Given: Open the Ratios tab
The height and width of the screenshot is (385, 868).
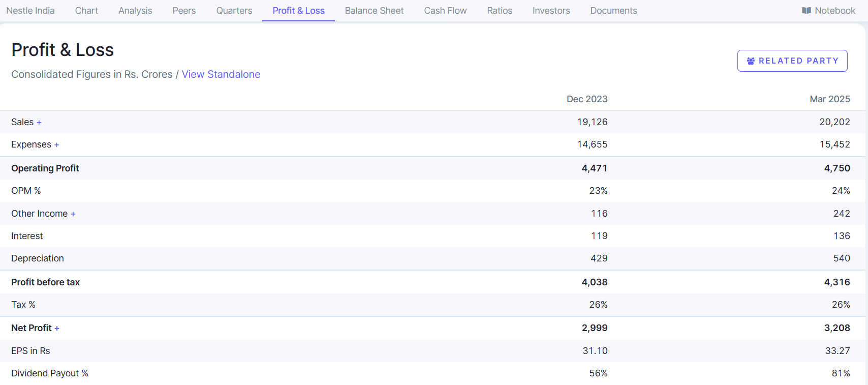Looking at the screenshot, I should [500, 11].
